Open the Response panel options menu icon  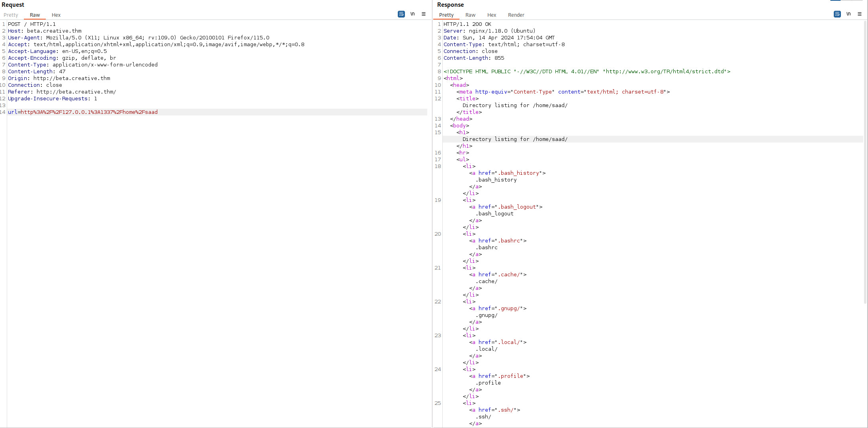pos(860,14)
